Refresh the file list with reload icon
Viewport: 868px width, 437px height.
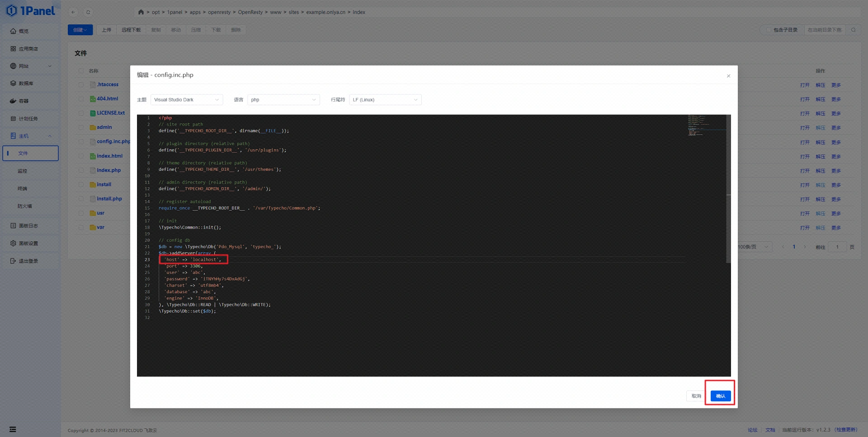[x=88, y=12]
